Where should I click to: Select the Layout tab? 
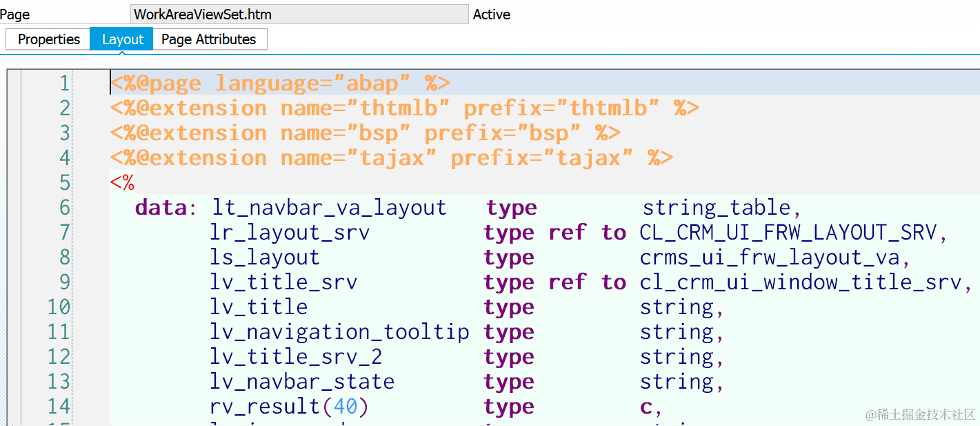[x=122, y=39]
